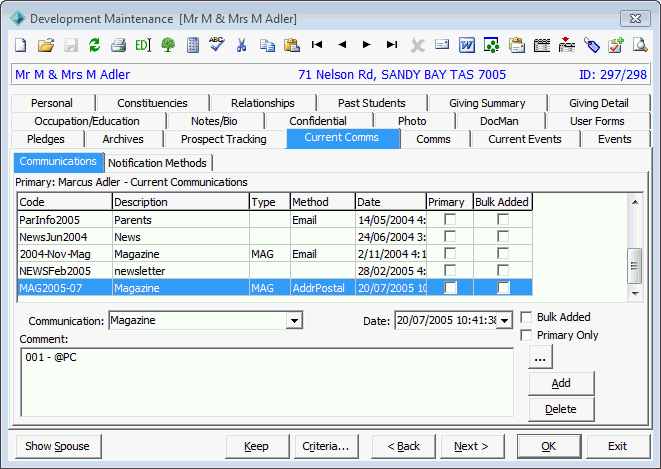Click the clipboard with envelope icon

click(x=517, y=45)
